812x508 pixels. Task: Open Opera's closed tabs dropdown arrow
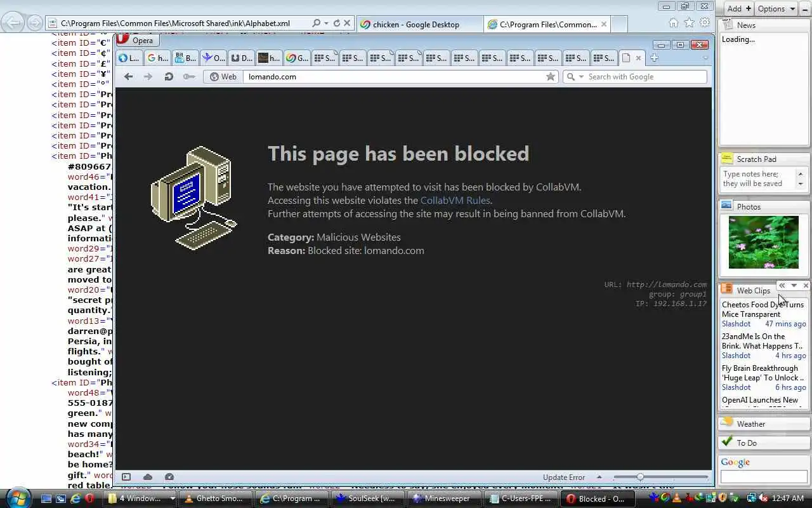[x=705, y=58]
